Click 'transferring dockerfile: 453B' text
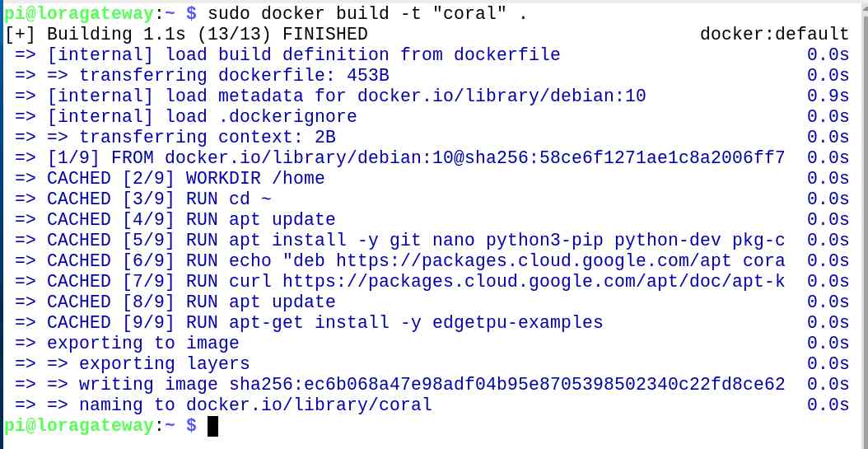This screenshot has height=449, width=868. (x=237, y=75)
